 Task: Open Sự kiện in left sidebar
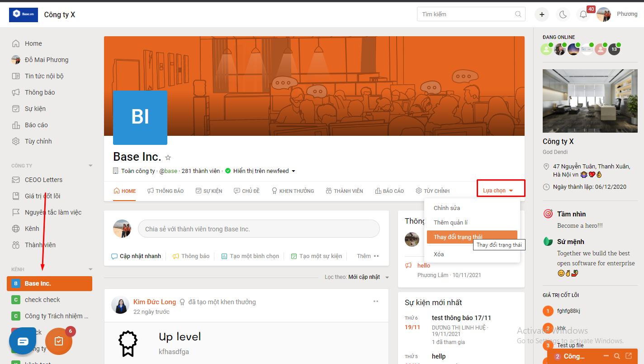pyautogui.click(x=35, y=109)
